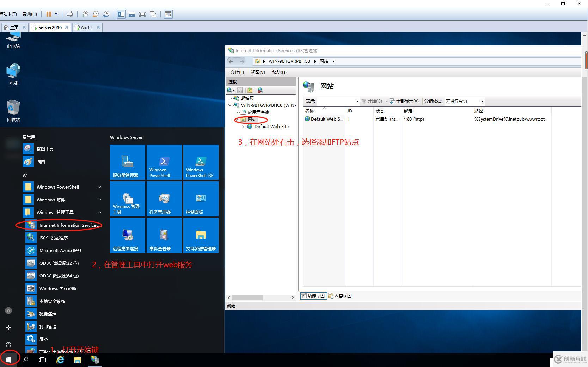Screen dimensions: 588x367
Task: Open the Windows PowerShell ISE tile
Action: (201, 162)
